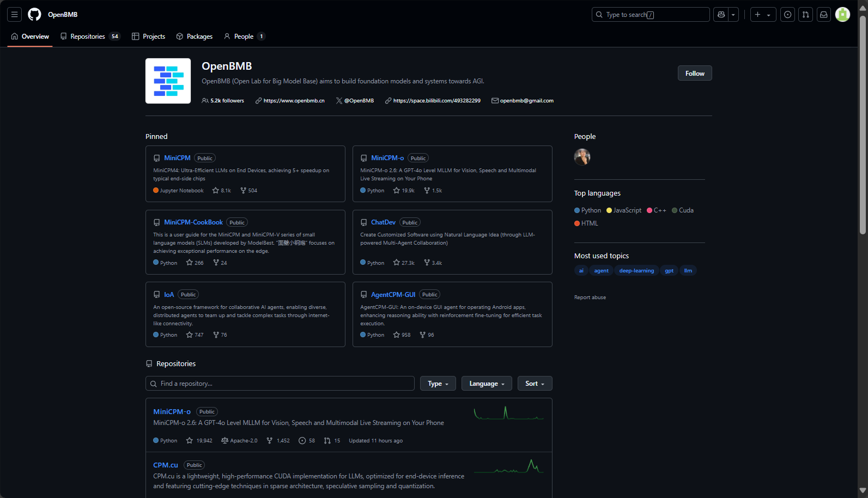The width and height of the screenshot is (868, 498).
Task: Filter by Python in Top languages
Action: 587,210
